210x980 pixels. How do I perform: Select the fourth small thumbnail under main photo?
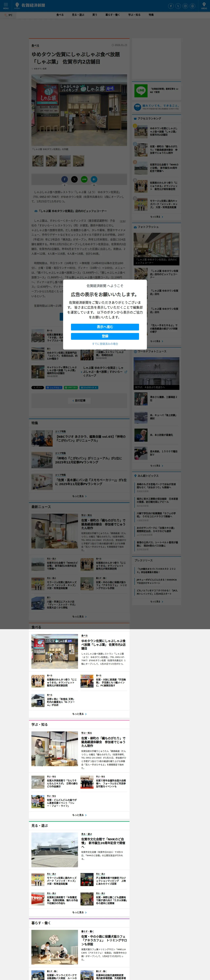click(79, 161)
